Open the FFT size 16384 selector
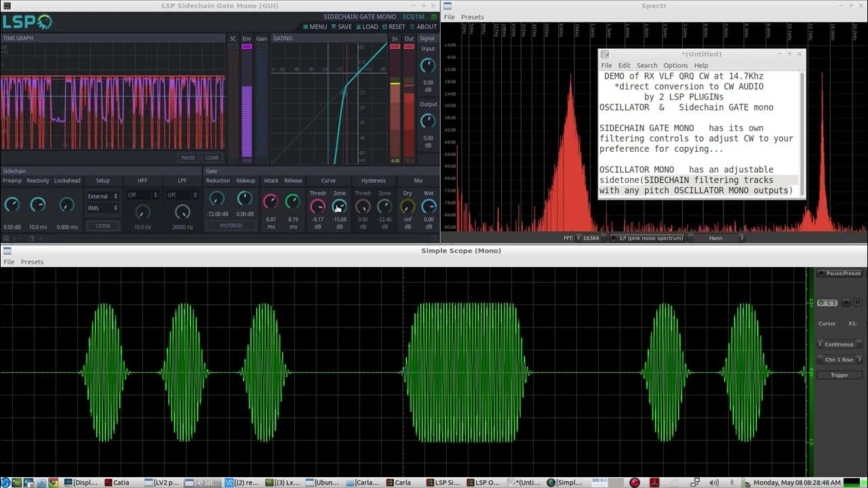Image resolution: width=868 pixels, height=488 pixels. point(591,238)
